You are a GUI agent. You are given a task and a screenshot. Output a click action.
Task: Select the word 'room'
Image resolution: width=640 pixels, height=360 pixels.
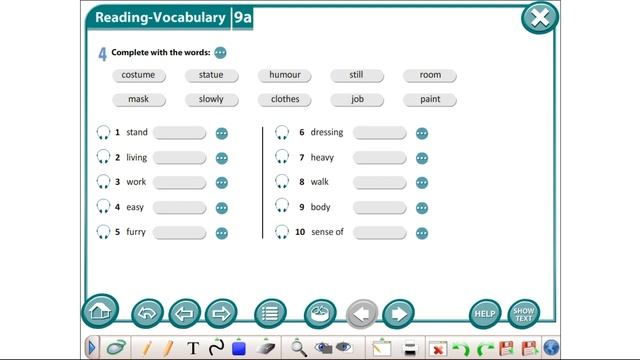point(429,76)
